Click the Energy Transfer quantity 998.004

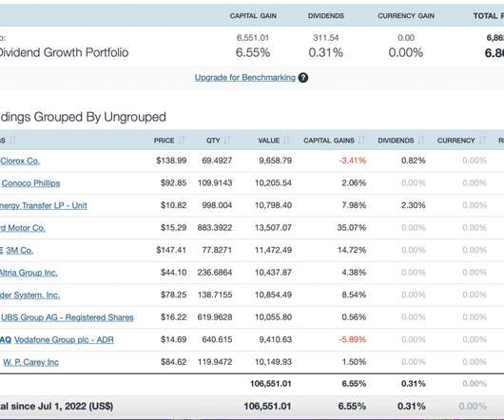pyautogui.click(x=217, y=205)
